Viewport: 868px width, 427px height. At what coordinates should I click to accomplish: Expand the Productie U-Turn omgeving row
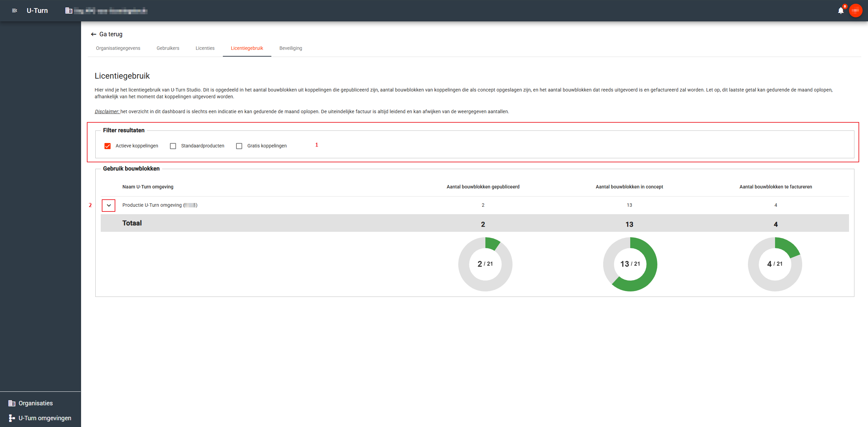tap(109, 205)
